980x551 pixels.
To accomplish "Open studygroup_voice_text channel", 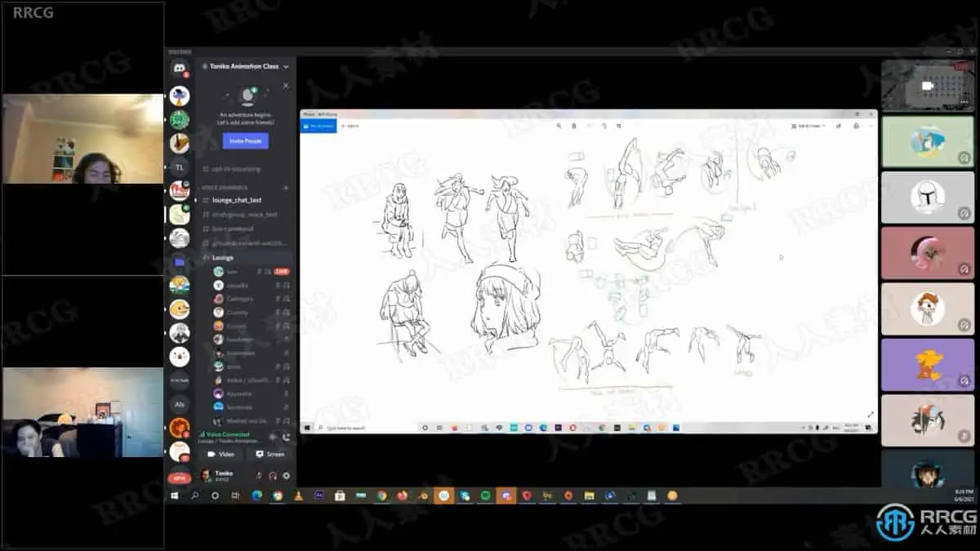I will (244, 214).
